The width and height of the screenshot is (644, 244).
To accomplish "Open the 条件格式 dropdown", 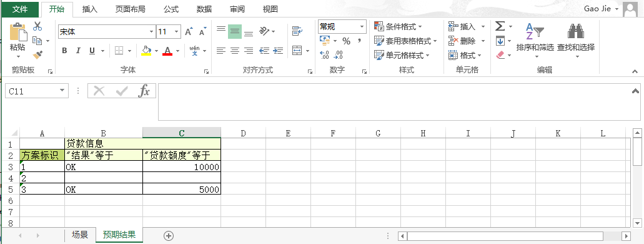I will tap(398, 27).
